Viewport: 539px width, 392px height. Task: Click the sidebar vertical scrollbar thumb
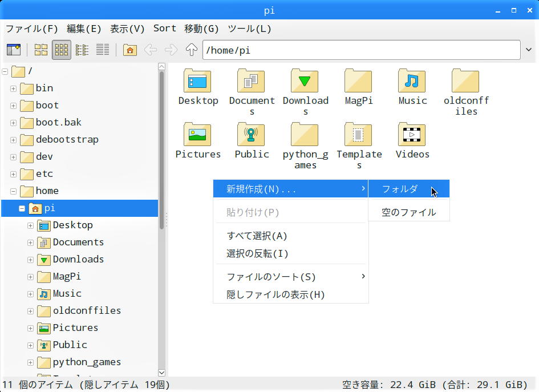(161, 150)
